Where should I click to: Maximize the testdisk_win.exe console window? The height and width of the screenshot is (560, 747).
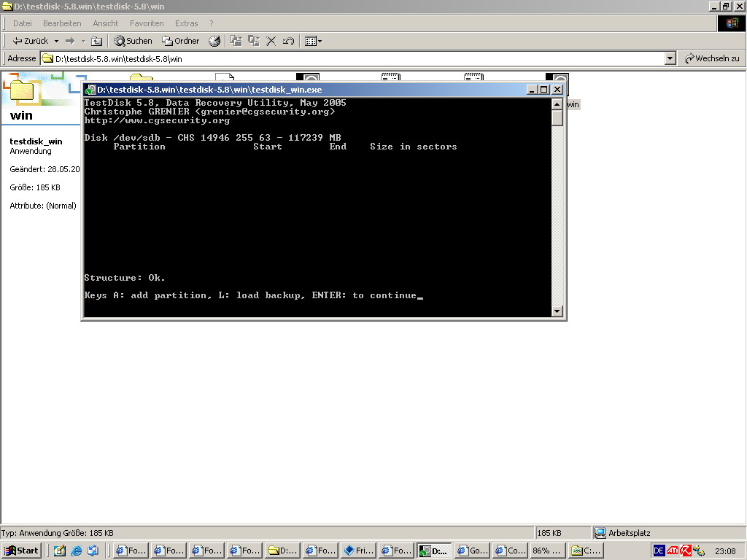543,90
